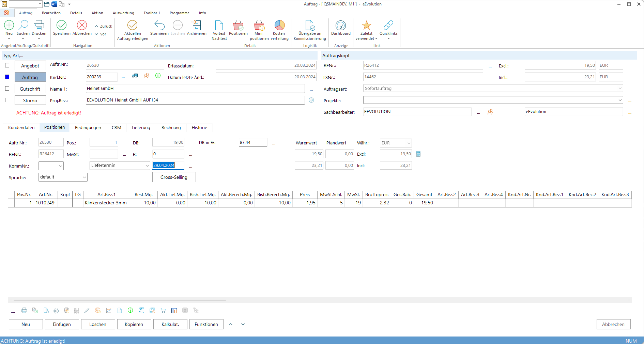644x344 pixels.
Task: Open Vortext Nachtext document icon
Action: 219,25
